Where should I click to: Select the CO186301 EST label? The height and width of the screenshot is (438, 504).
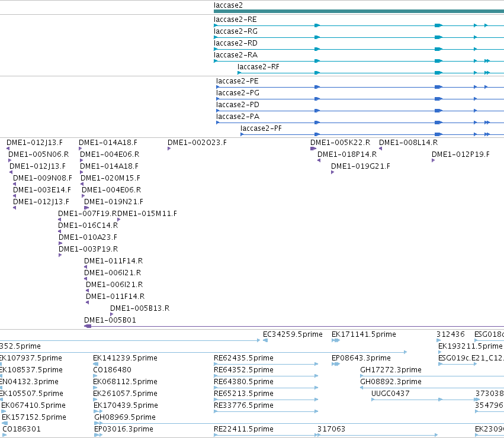coord(21,430)
